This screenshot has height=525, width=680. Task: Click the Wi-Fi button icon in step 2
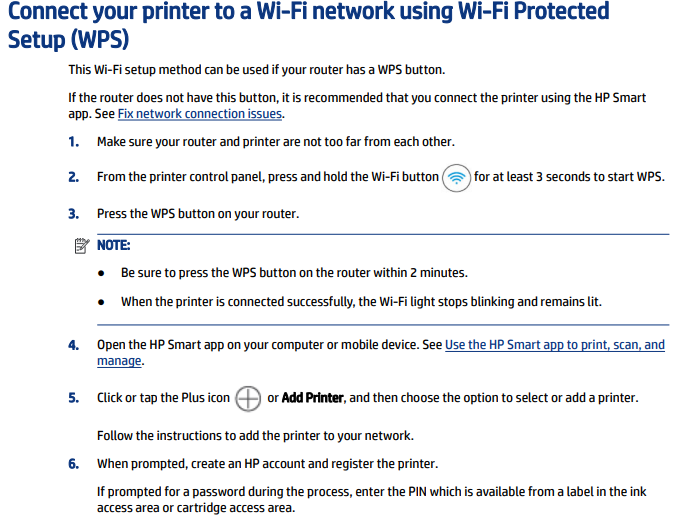[x=456, y=178]
